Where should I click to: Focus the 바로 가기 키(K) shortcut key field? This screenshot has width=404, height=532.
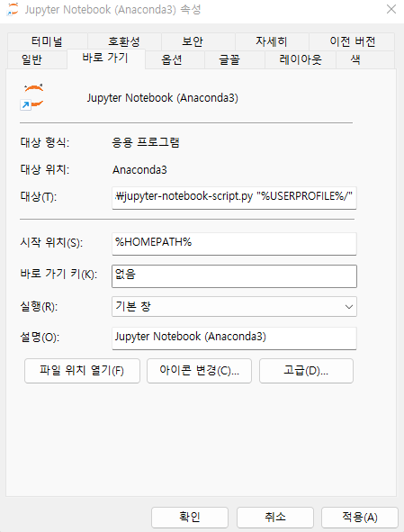tap(234, 276)
